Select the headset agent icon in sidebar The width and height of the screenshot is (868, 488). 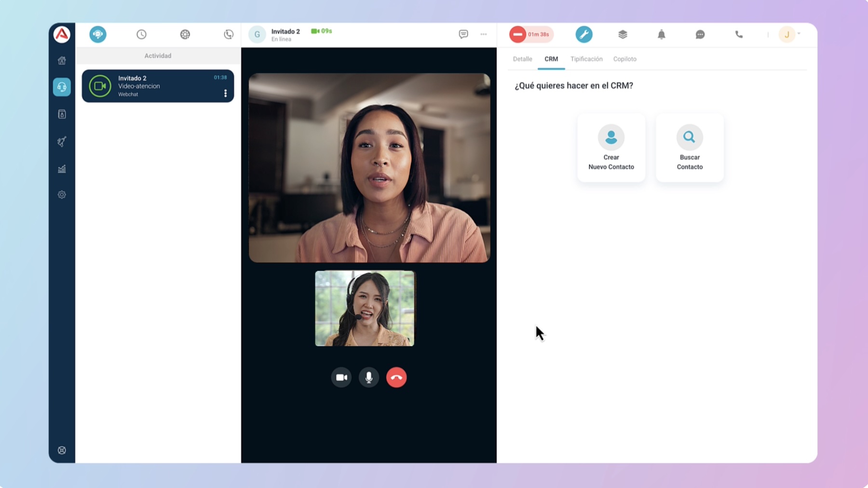coord(62,87)
